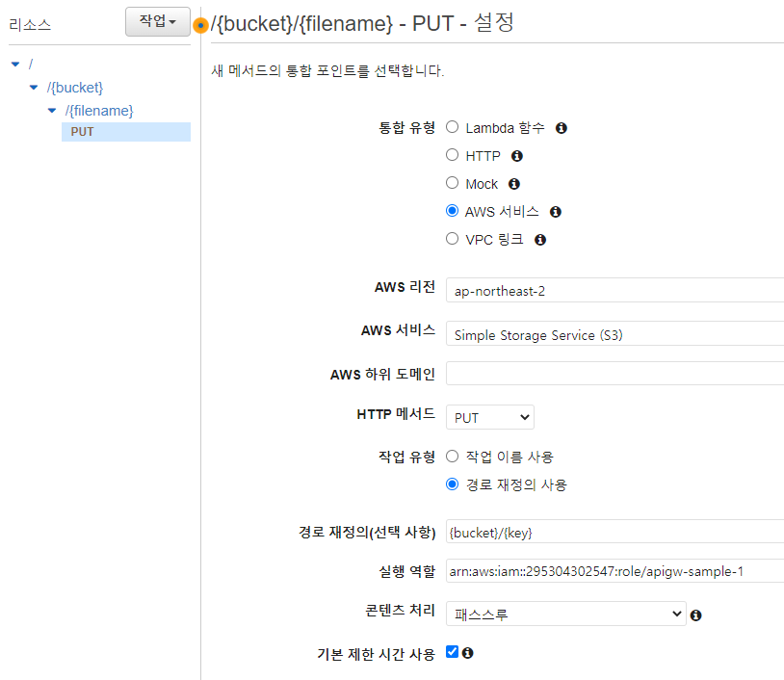Open the 작업 actions dropdown
The image size is (784, 680).
pos(158,21)
